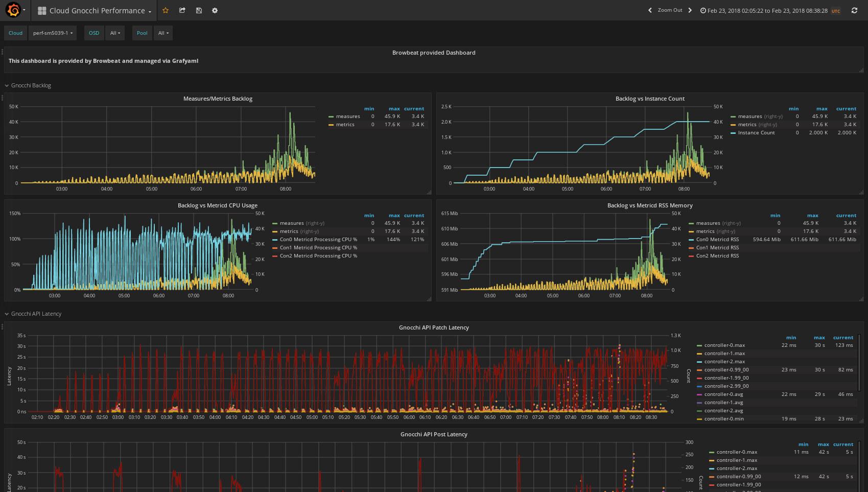This screenshot has width=868, height=492.
Task: Open Backlog vs Instance Count panel title menu
Action: coord(650,99)
